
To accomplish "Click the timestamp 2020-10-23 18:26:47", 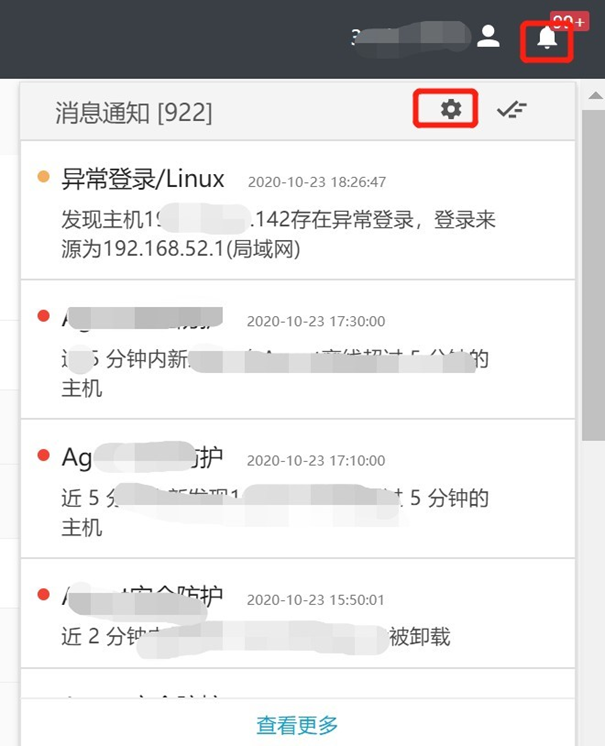I will click(317, 182).
